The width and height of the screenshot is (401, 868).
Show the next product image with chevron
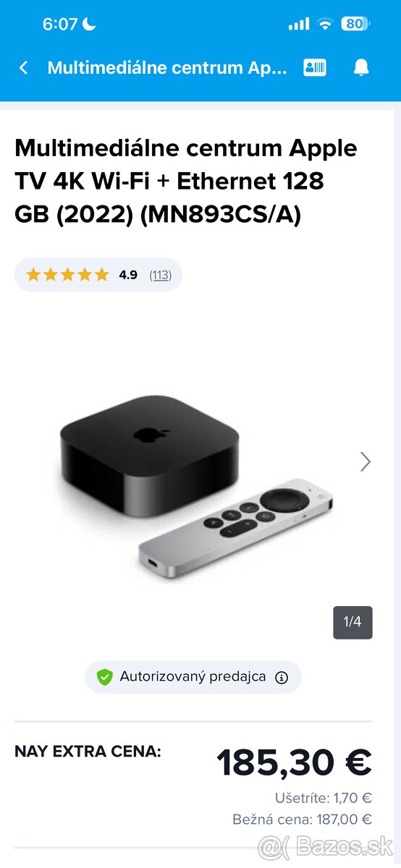pyautogui.click(x=366, y=461)
